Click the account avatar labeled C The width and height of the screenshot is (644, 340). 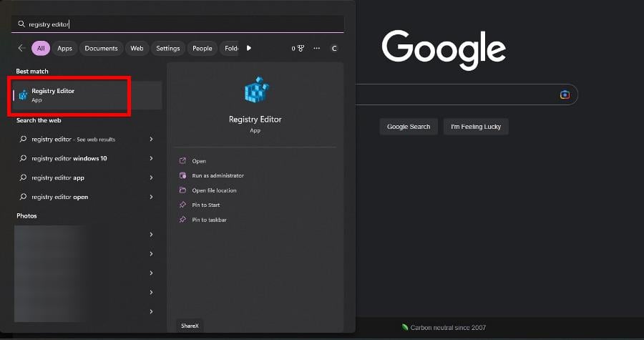coord(334,49)
